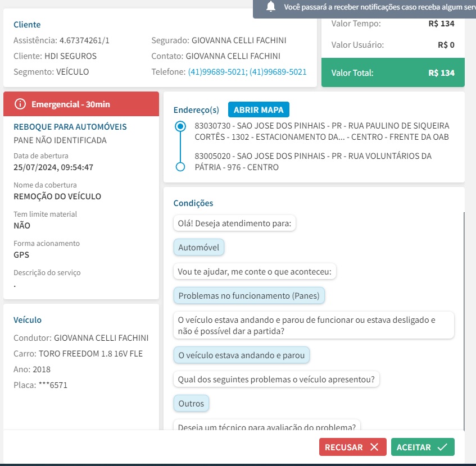
Task: Click the Ano: 2018 line
Action: tap(32, 369)
